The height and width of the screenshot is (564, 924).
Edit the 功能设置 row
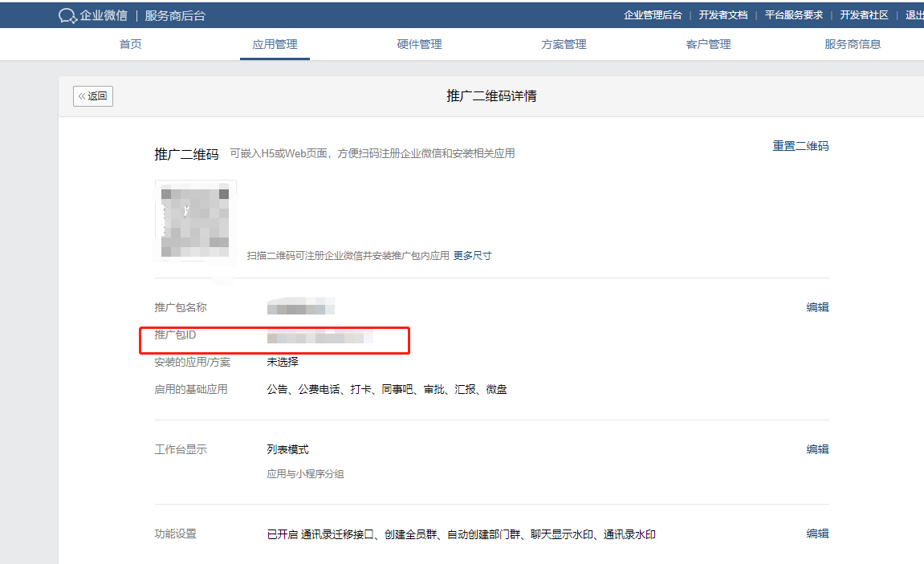(817, 534)
